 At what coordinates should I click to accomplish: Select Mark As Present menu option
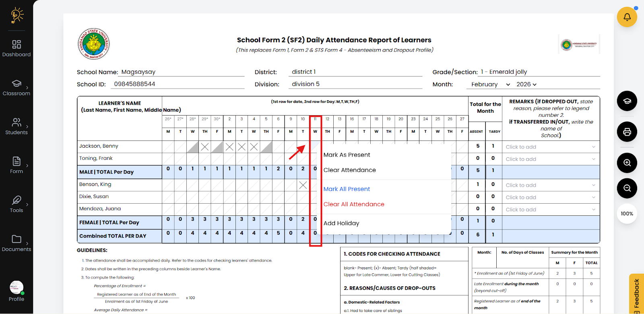[x=347, y=155]
